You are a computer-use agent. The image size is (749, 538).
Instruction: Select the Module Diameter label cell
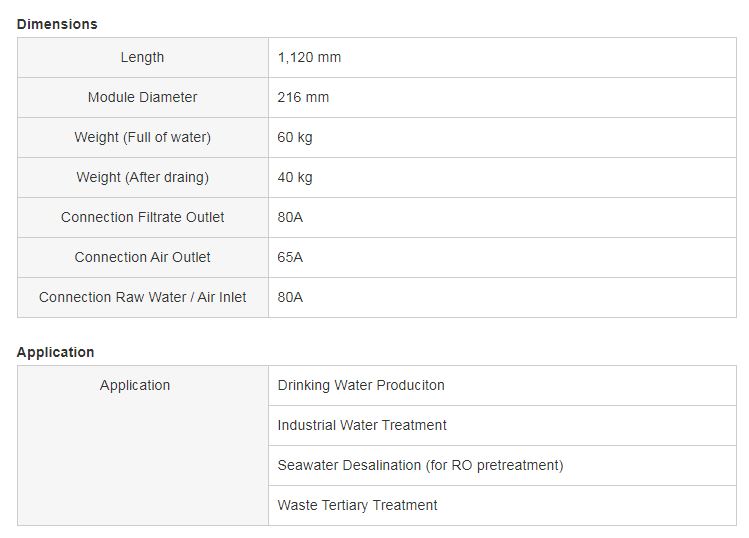pyautogui.click(x=142, y=97)
